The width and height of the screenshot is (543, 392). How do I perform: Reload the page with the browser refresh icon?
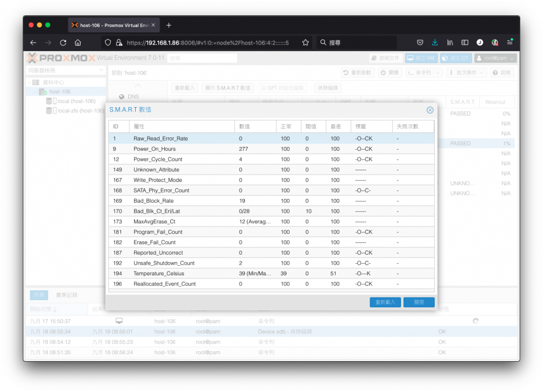63,42
